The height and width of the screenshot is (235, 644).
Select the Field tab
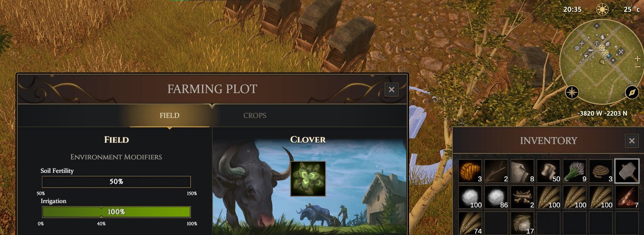click(x=169, y=115)
